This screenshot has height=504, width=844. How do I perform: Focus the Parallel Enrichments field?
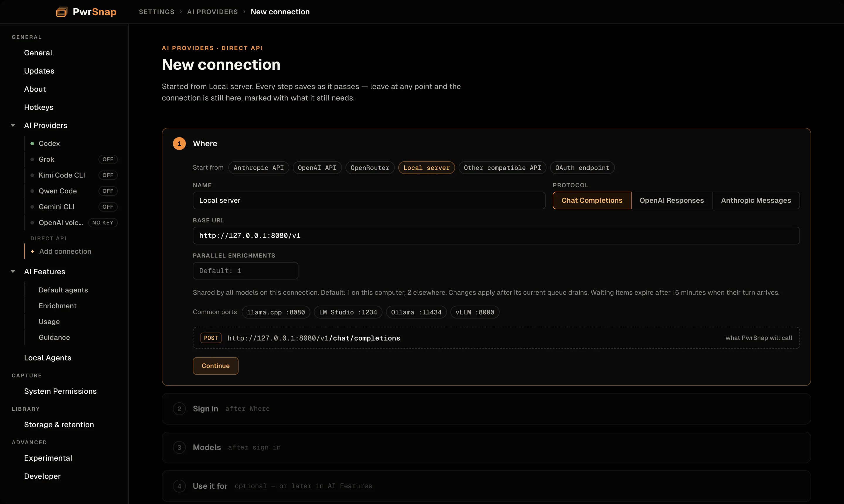click(245, 271)
